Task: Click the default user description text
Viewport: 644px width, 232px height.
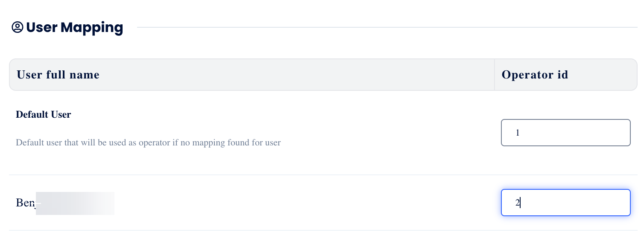Action: click(148, 142)
